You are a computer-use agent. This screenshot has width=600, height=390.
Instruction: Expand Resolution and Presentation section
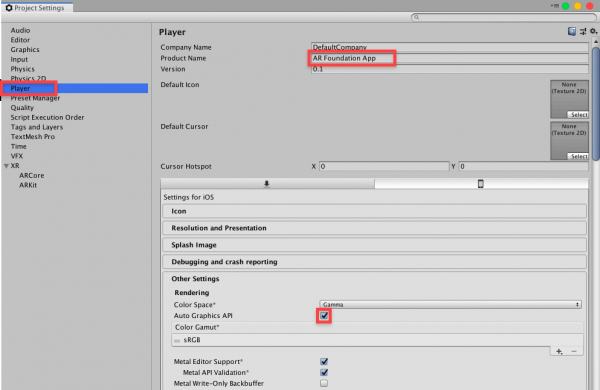pyautogui.click(x=374, y=228)
